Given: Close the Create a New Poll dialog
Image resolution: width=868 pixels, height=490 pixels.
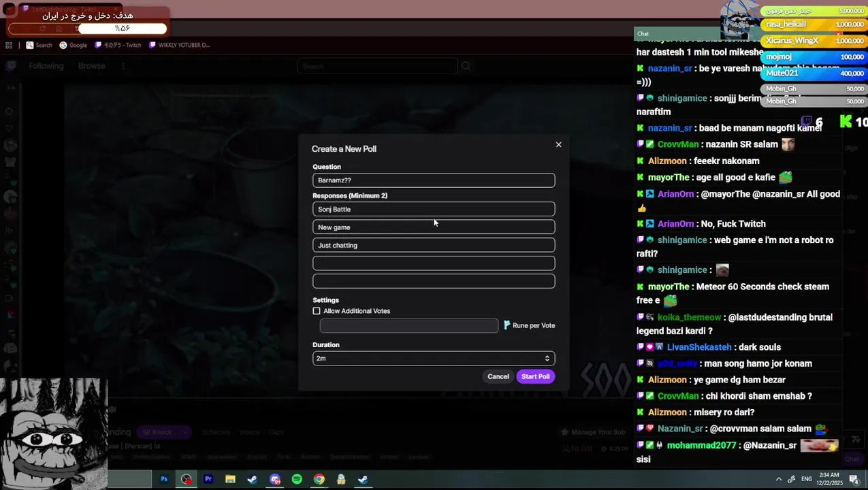Looking at the screenshot, I should coord(558,144).
